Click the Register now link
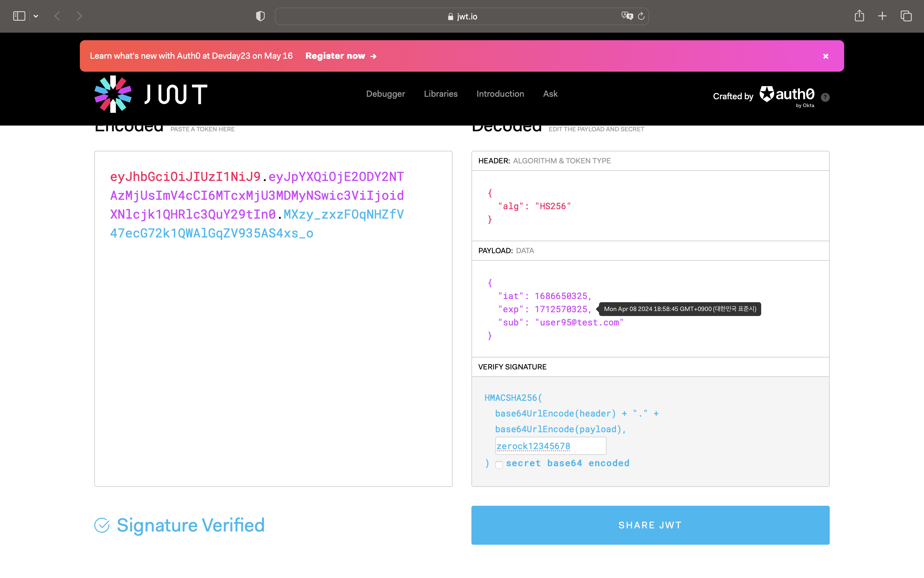 [341, 56]
